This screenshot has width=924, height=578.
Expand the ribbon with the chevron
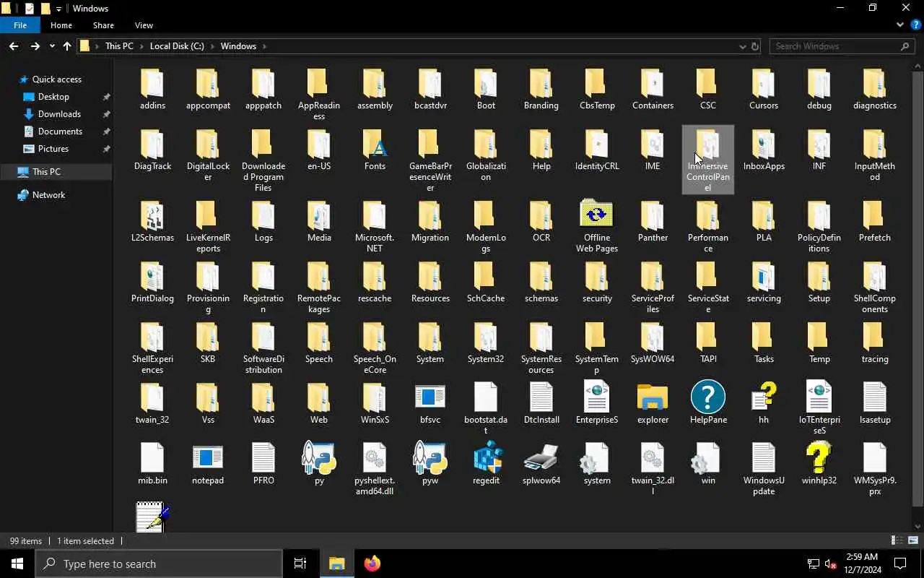coord(899,25)
